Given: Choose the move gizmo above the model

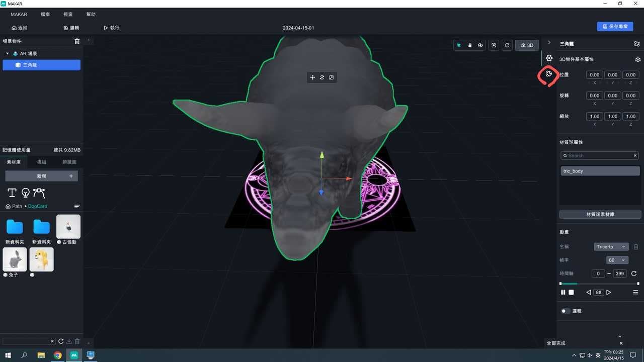Looking at the screenshot, I should point(312,77).
